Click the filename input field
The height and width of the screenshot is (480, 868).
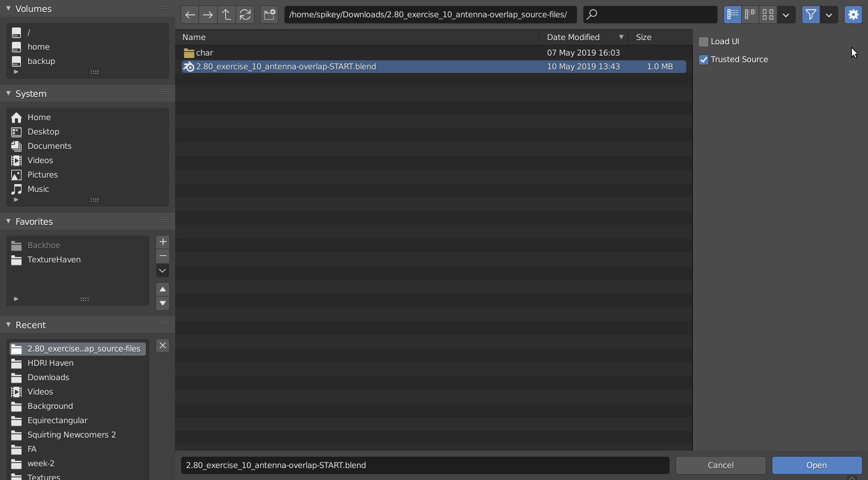coord(424,464)
